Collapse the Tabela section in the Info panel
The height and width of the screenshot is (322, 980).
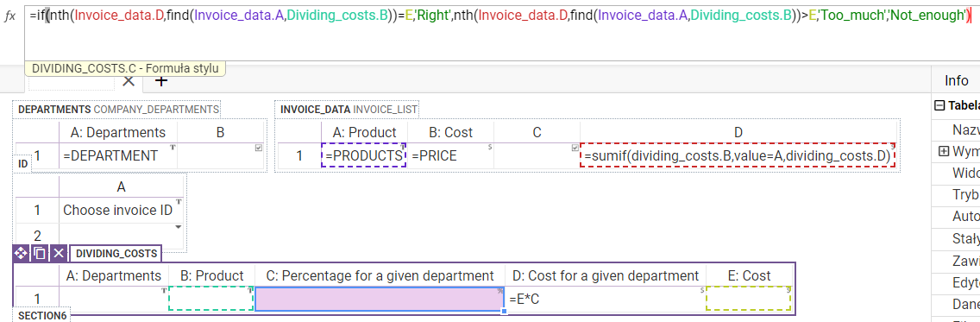939,105
